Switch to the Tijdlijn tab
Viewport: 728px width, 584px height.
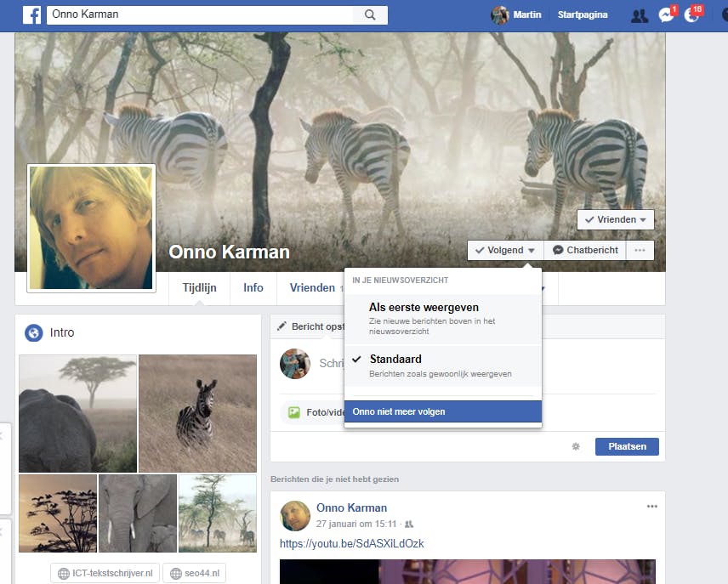click(199, 288)
